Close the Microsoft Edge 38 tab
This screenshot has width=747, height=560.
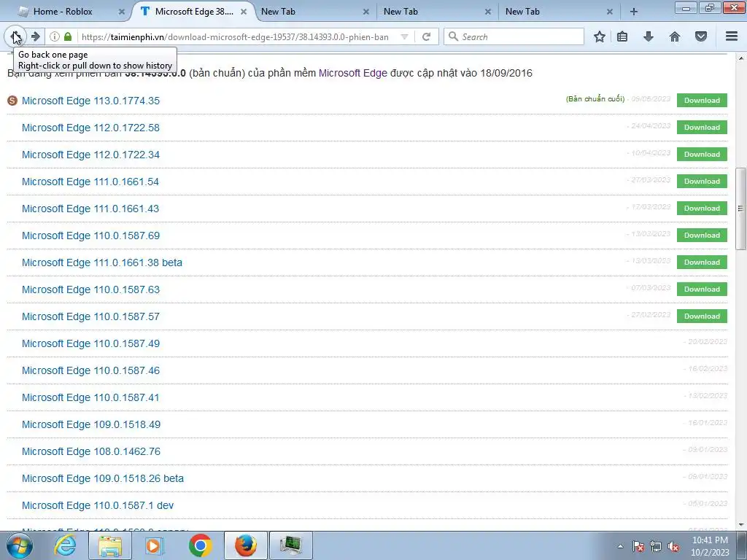point(244,12)
